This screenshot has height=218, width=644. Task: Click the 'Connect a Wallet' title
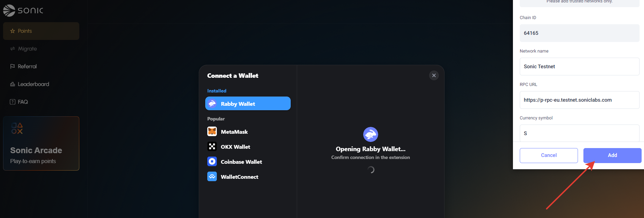(233, 76)
